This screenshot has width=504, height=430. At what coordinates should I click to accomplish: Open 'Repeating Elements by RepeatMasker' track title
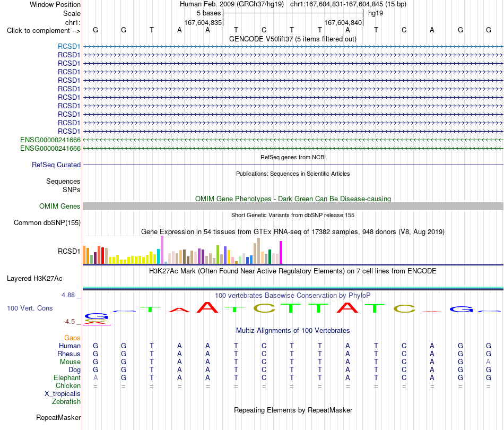293,410
